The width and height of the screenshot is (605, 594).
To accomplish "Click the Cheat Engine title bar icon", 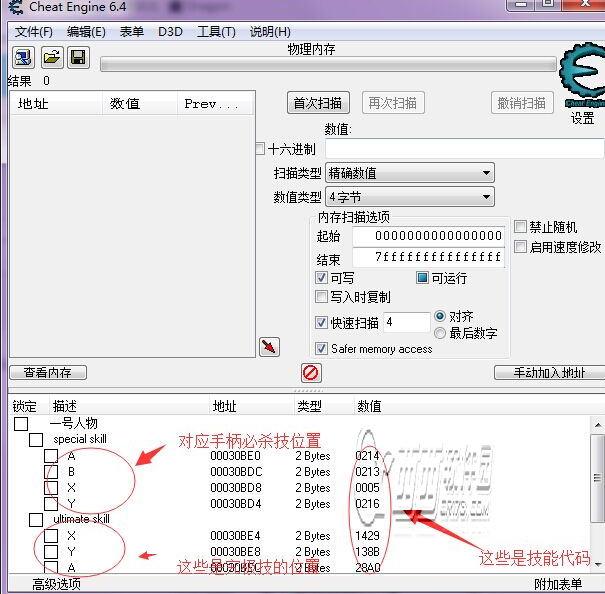I will [x=16, y=7].
